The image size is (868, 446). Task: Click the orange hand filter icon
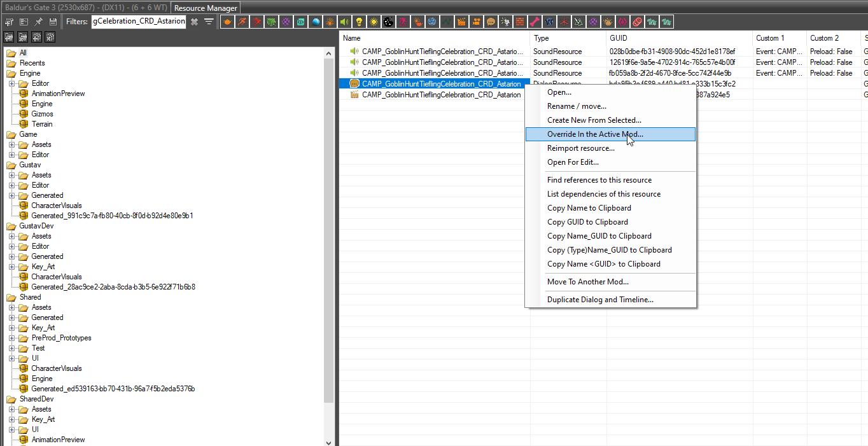(417, 22)
